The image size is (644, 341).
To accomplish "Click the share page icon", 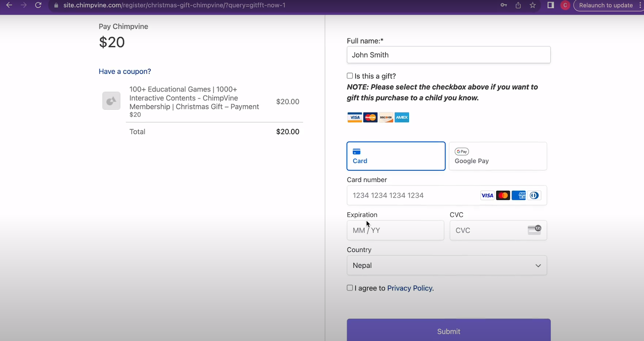I will click(518, 5).
